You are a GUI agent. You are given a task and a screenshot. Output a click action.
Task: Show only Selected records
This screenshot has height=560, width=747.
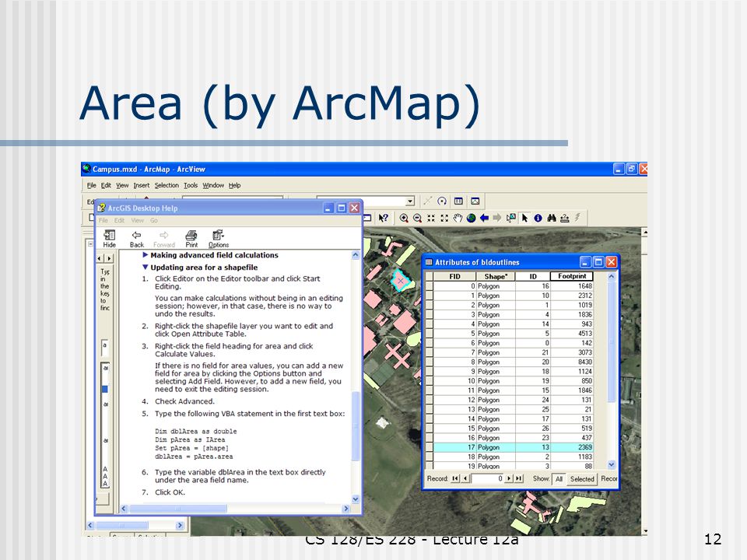pyautogui.click(x=582, y=479)
